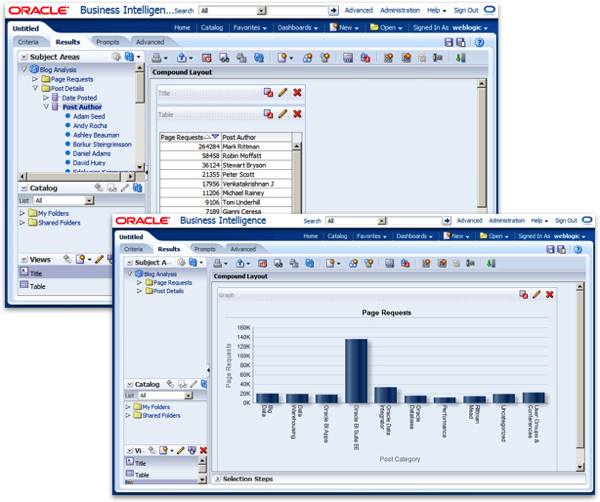Collapse Post Author node in back window
Screen dimensions: 600x502
click(x=46, y=107)
